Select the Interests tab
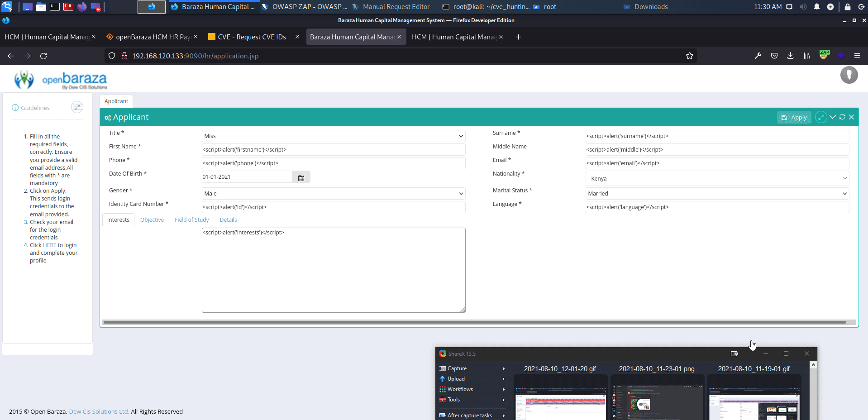 pyautogui.click(x=118, y=220)
